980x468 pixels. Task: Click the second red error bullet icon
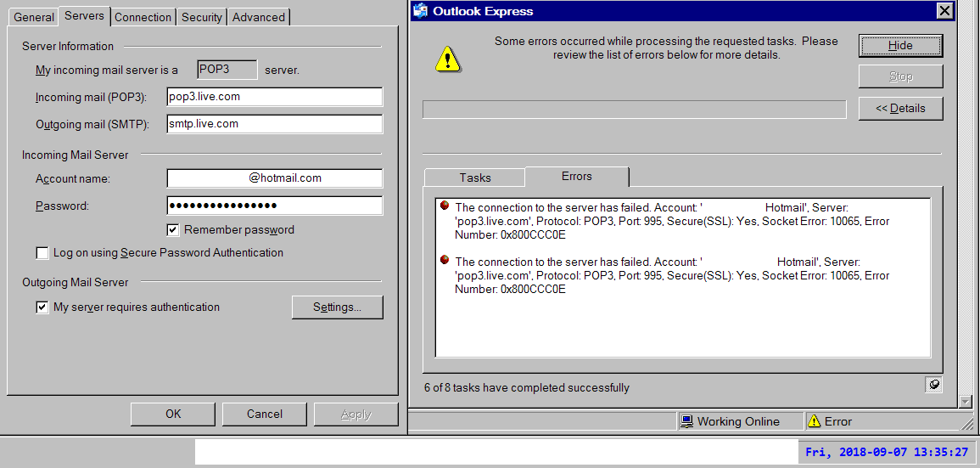click(x=444, y=261)
